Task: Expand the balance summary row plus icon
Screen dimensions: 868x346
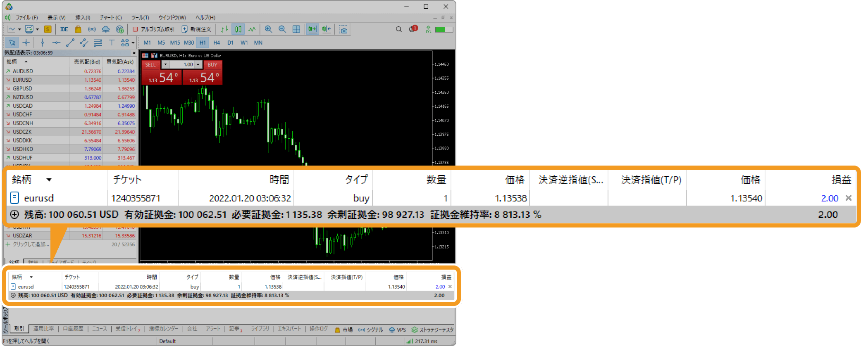Action: pyautogui.click(x=13, y=296)
